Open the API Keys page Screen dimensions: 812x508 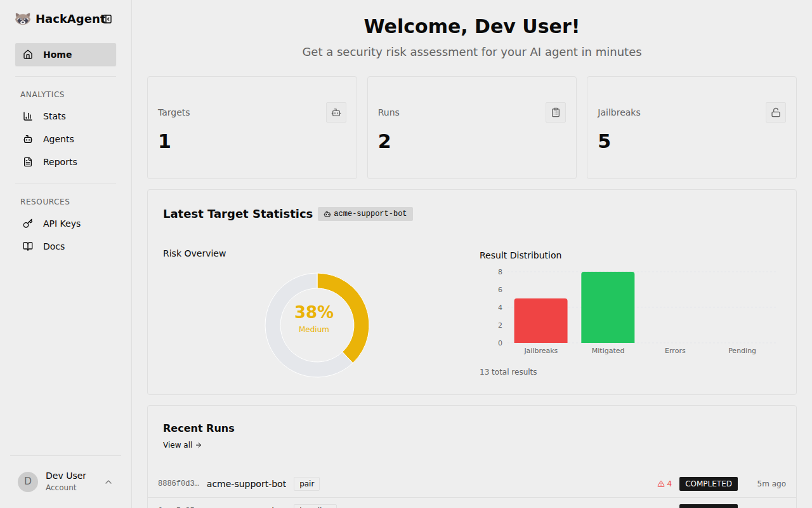point(65,224)
